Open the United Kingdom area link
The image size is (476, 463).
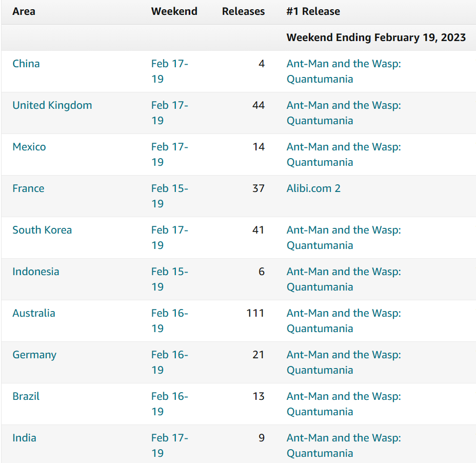[52, 105]
